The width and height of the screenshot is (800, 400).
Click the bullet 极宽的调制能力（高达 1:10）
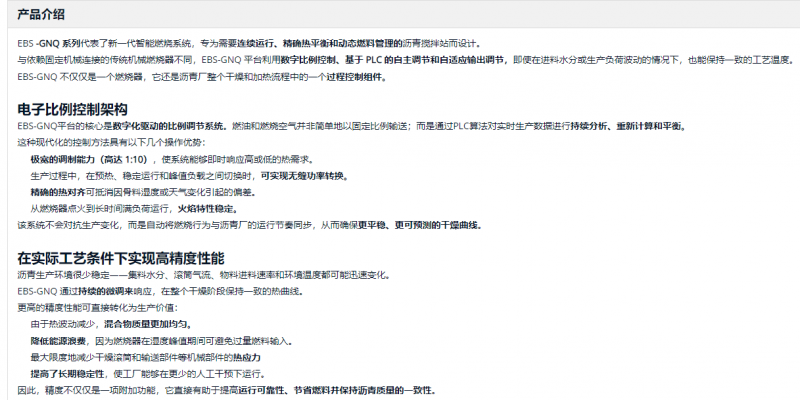point(171,160)
